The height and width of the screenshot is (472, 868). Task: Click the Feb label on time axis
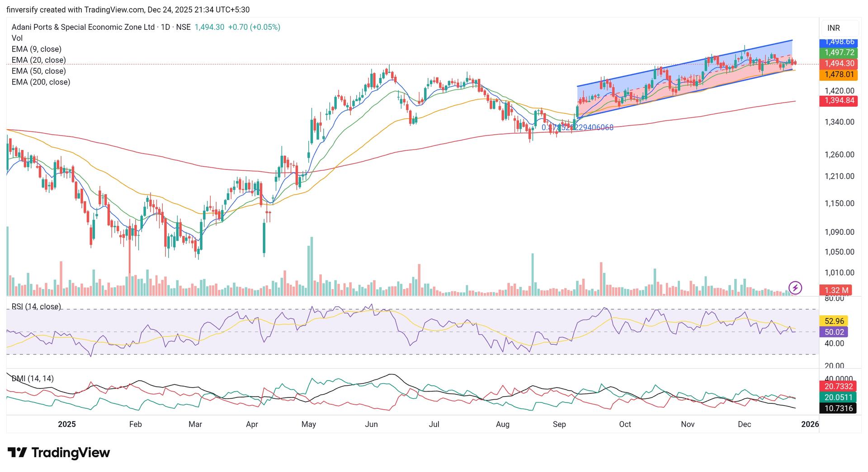point(136,424)
